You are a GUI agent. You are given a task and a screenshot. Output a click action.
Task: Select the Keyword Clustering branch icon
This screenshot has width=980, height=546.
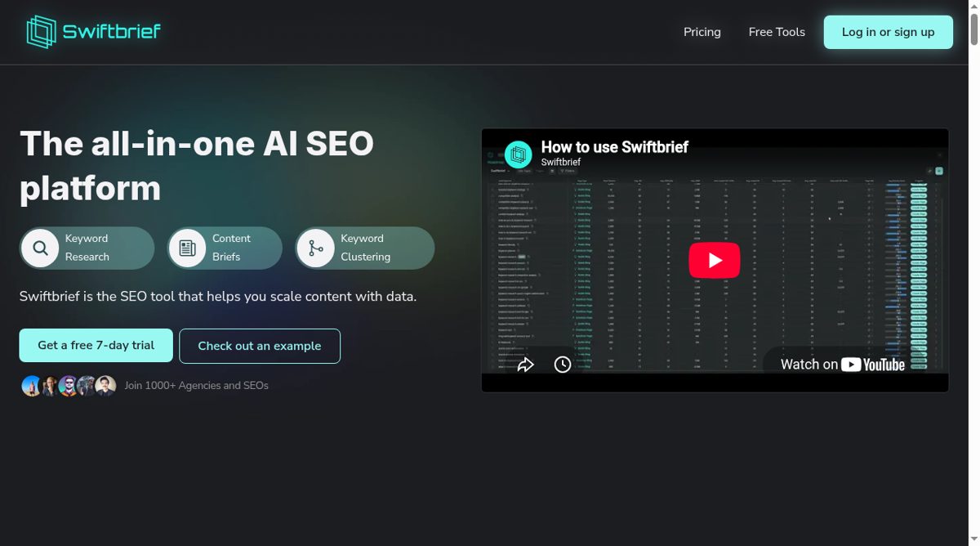[315, 248]
